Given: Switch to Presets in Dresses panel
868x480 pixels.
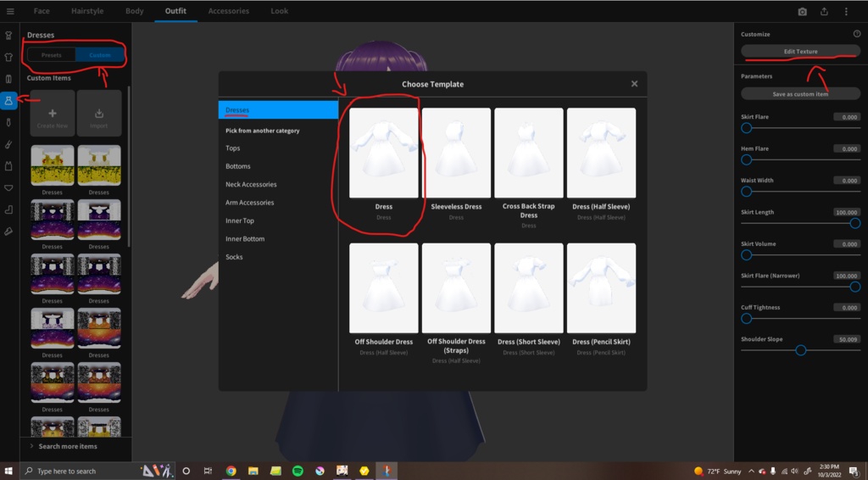Looking at the screenshot, I should tap(51, 55).
